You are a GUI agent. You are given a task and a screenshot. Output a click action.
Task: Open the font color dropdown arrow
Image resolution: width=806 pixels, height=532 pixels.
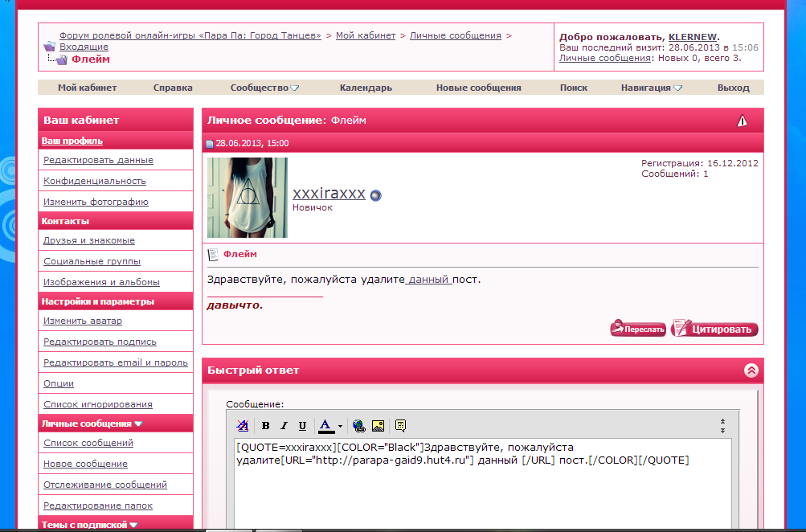pos(340,426)
